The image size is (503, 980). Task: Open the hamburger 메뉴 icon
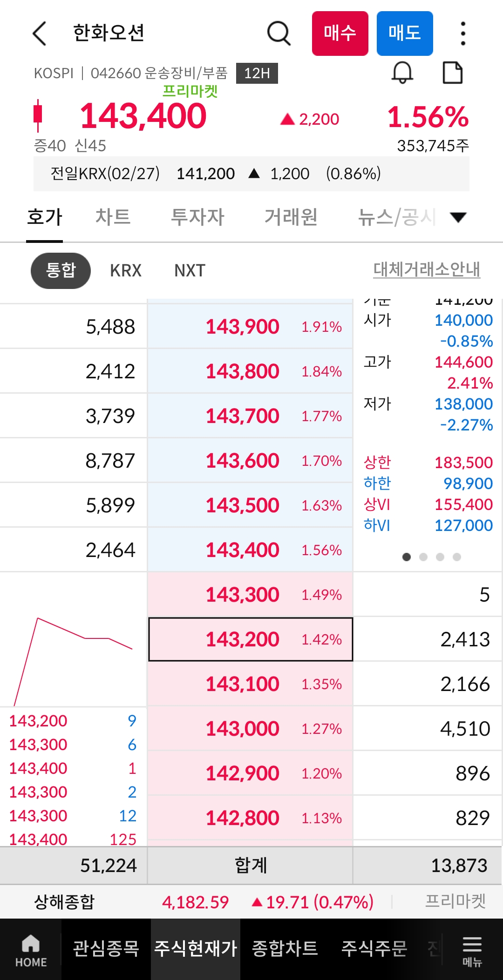472,951
